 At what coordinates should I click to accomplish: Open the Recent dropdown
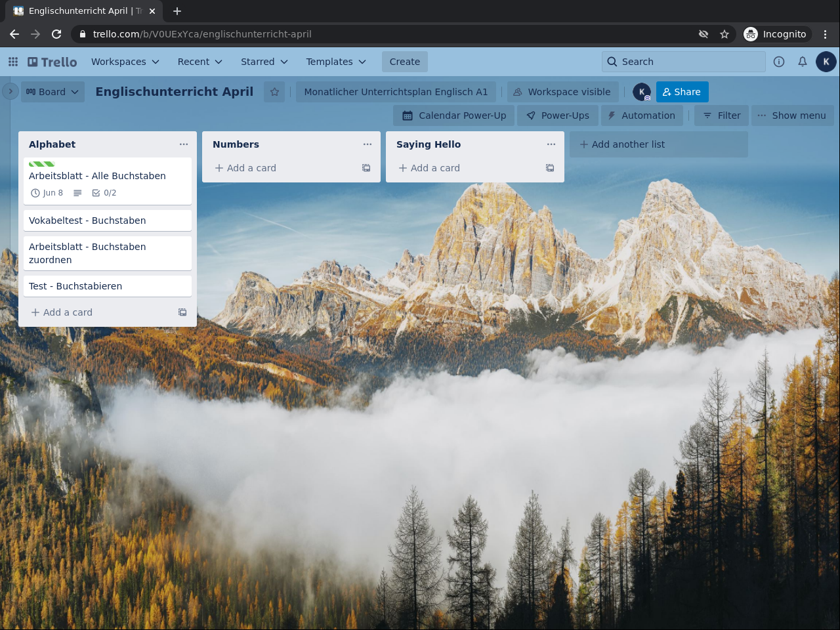(200, 62)
